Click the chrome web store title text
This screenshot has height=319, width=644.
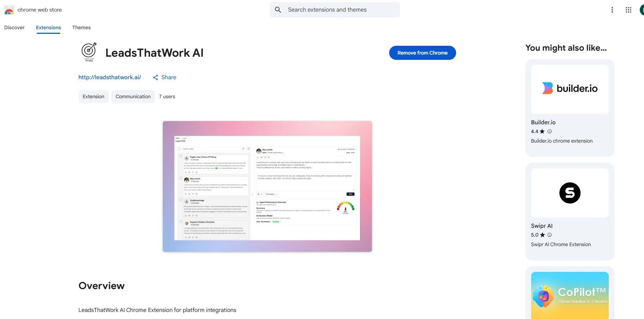pos(39,10)
